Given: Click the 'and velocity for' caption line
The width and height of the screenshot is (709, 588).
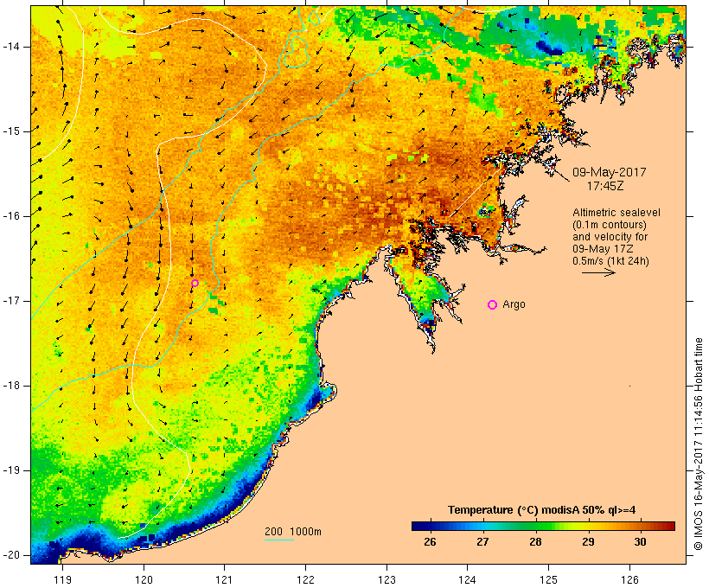Looking at the screenshot, I should [610, 237].
